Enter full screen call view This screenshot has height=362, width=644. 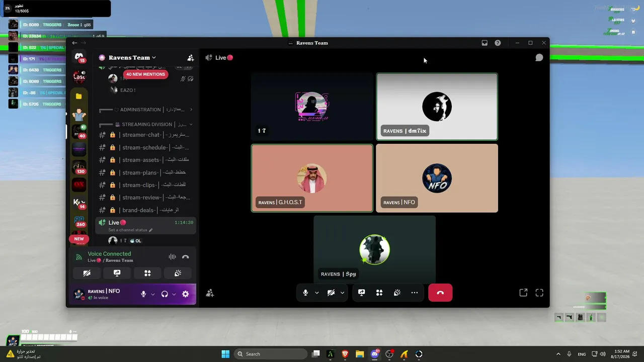click(539, 293)
